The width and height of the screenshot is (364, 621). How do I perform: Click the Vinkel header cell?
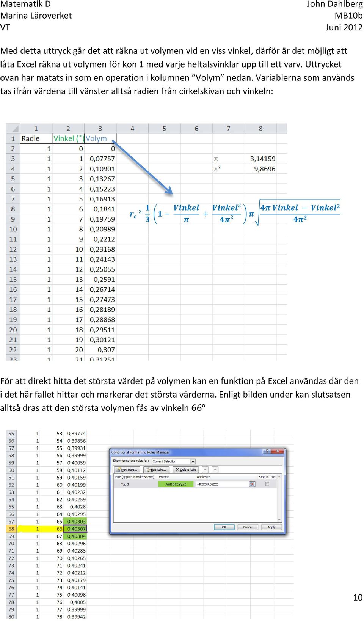pyautogui.click(x=68, y=138)
